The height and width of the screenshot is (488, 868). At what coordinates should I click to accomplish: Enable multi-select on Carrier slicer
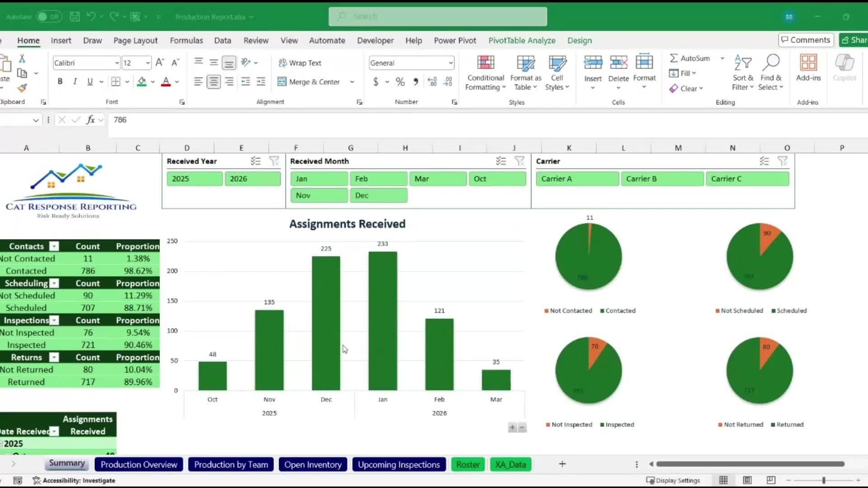click(764, 161)
